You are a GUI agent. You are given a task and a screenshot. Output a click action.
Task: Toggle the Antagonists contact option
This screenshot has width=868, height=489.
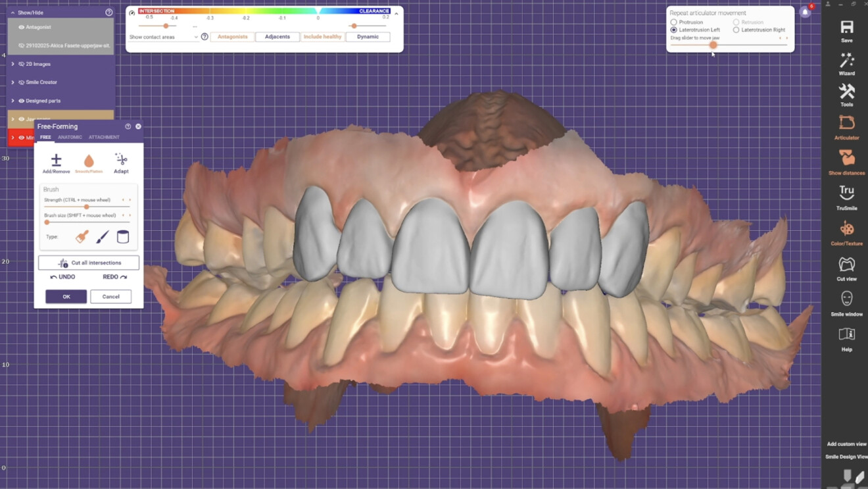pyautogui.click(x=233, y=37)
